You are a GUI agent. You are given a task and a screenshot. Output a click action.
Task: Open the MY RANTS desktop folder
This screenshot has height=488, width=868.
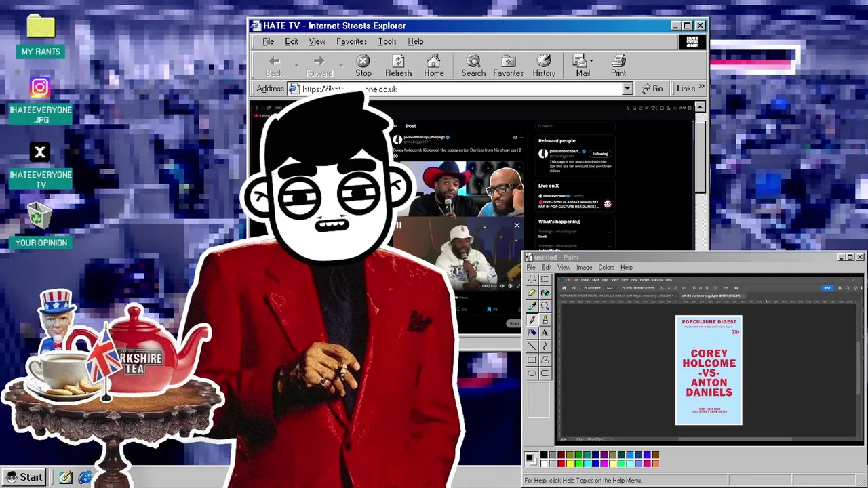click(41, 36)
